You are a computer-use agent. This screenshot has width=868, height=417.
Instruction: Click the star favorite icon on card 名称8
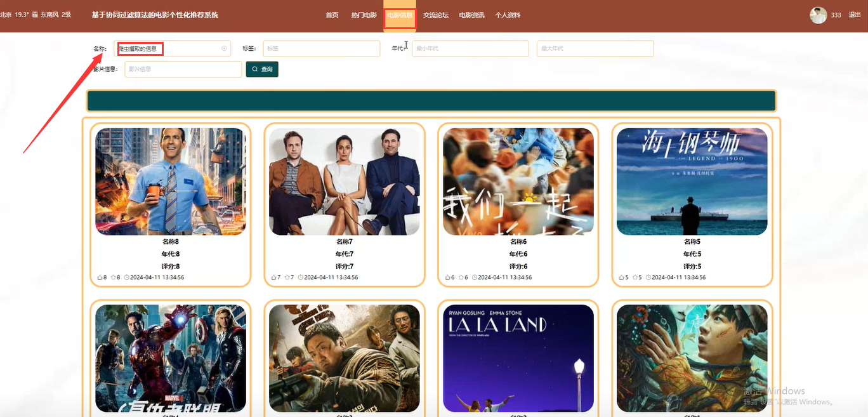point(113,277)
